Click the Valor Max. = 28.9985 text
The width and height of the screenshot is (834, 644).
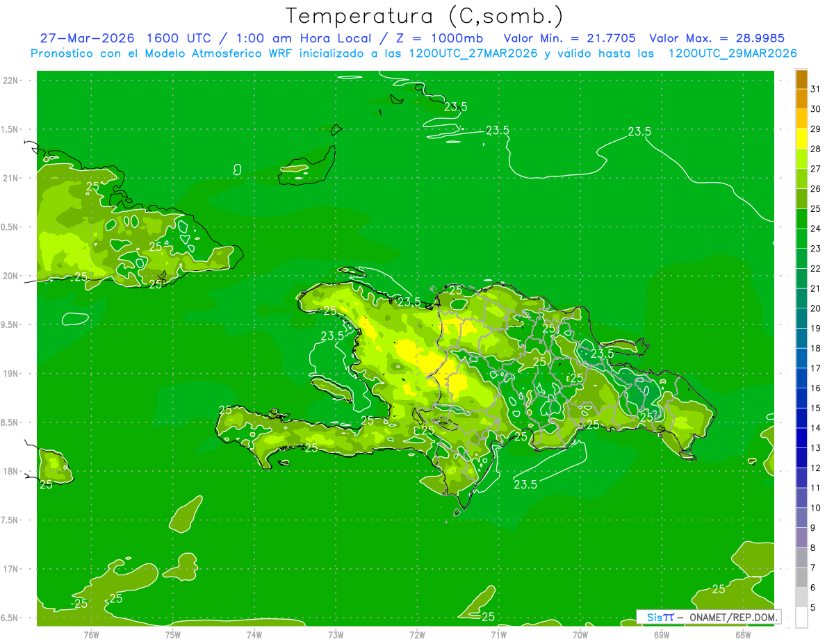click(716, 38)
